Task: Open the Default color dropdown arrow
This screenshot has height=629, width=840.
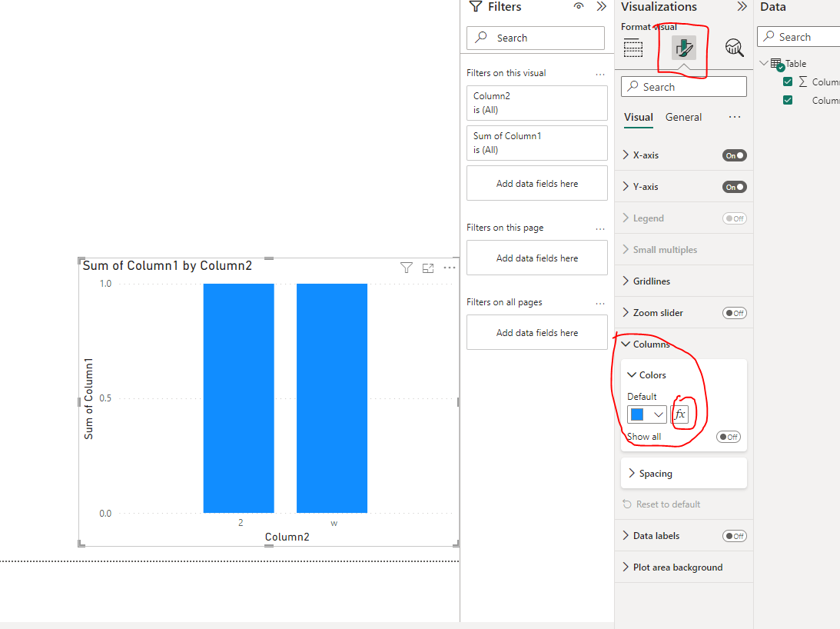Action: tap(659, 414)
